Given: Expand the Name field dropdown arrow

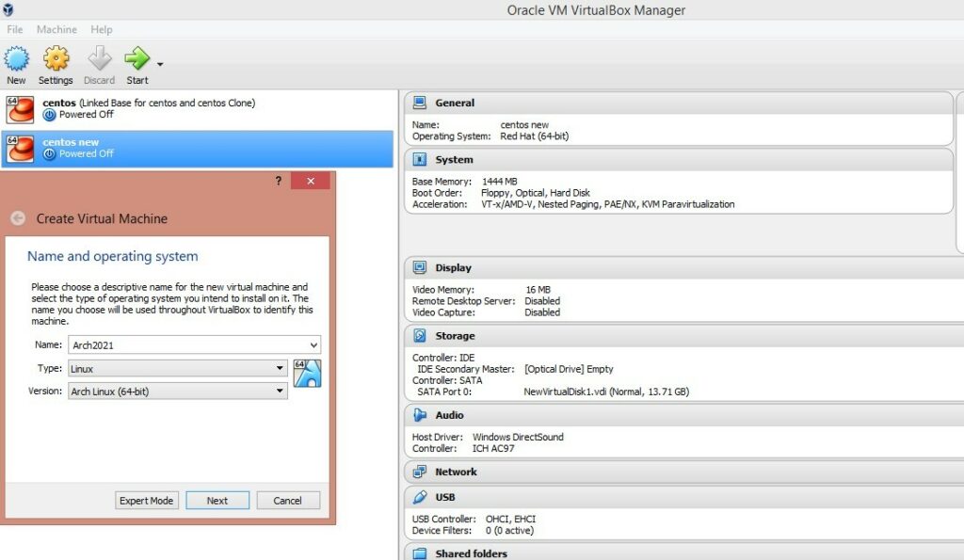Looking at the screenshot, I should [313, 344].
